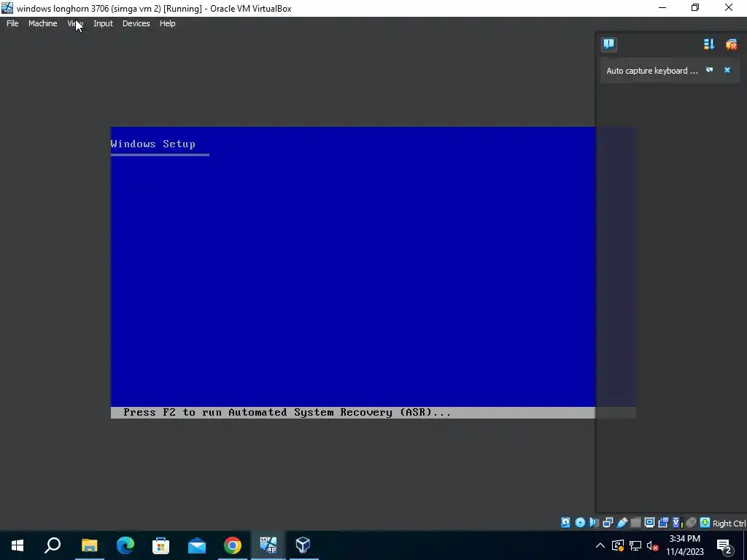Restore down the VirtualBox VM window
This screenshot has height=560, width=747.
[x=695, y=8]
